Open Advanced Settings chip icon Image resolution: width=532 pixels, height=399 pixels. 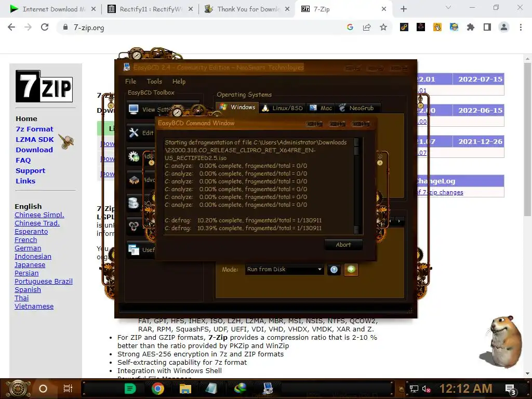tap(134, 179)
